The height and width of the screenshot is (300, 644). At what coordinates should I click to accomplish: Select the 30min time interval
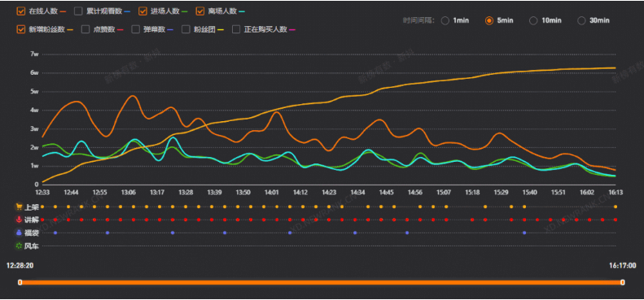click(x=581, y=20)
